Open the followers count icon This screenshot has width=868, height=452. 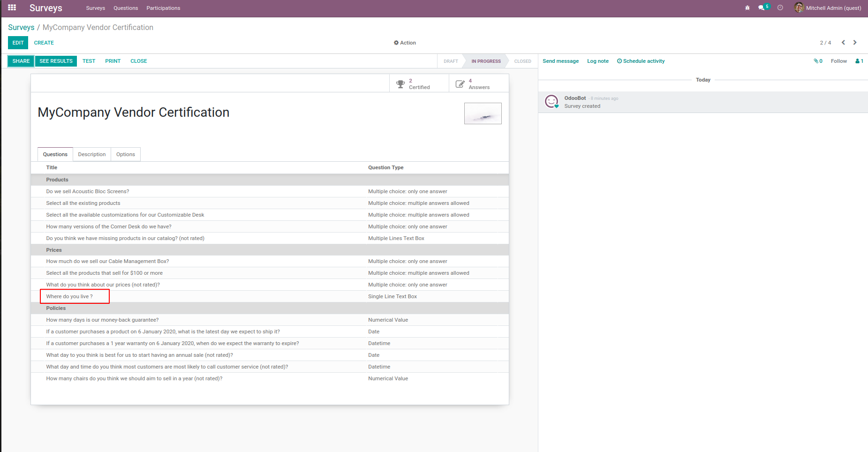859,61
